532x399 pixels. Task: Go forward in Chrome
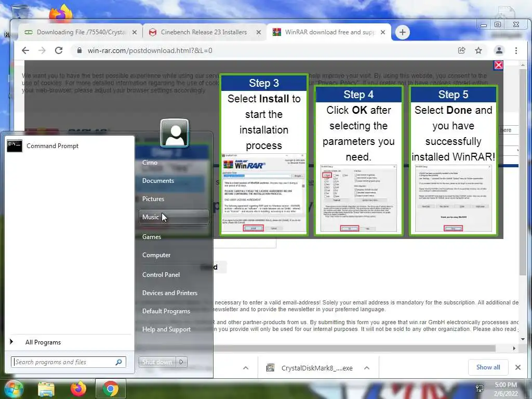[x=42, y=50]
